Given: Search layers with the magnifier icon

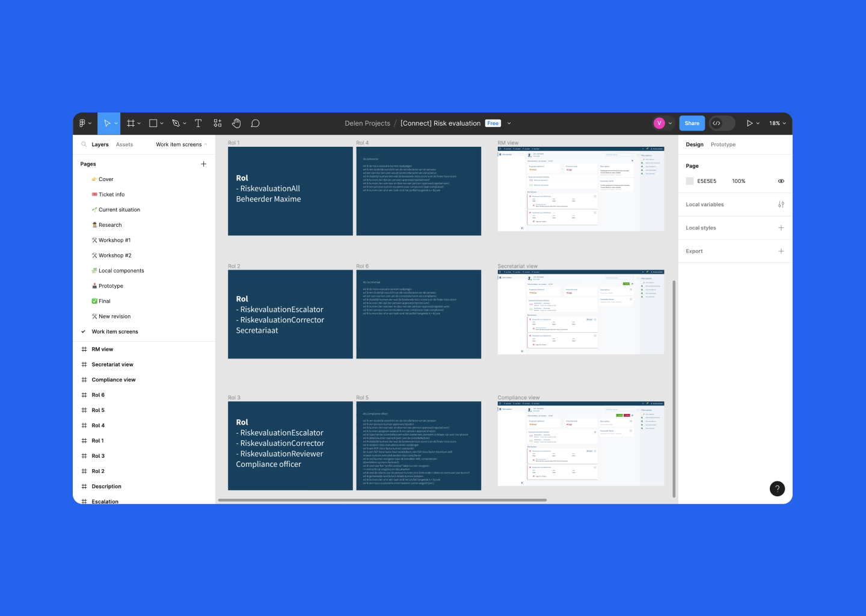Looking at the screenshot, I should pyautogui.click(x=84, y=144).
